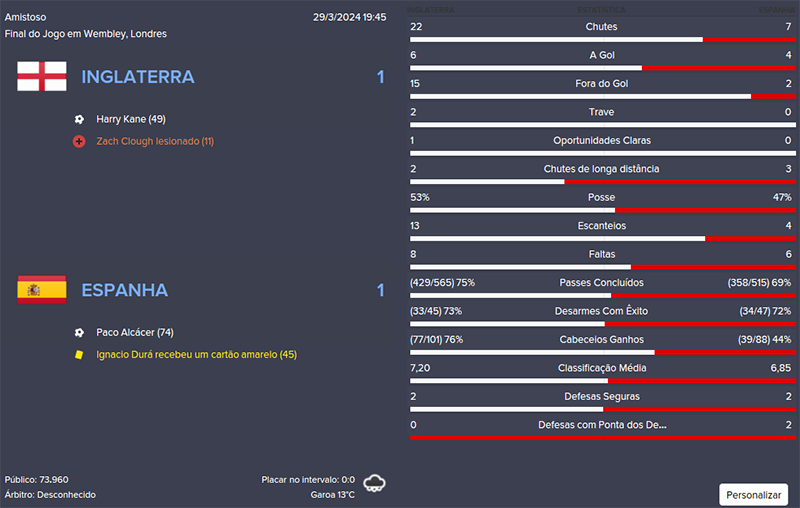Click the England flag icon

pos(42,77)
